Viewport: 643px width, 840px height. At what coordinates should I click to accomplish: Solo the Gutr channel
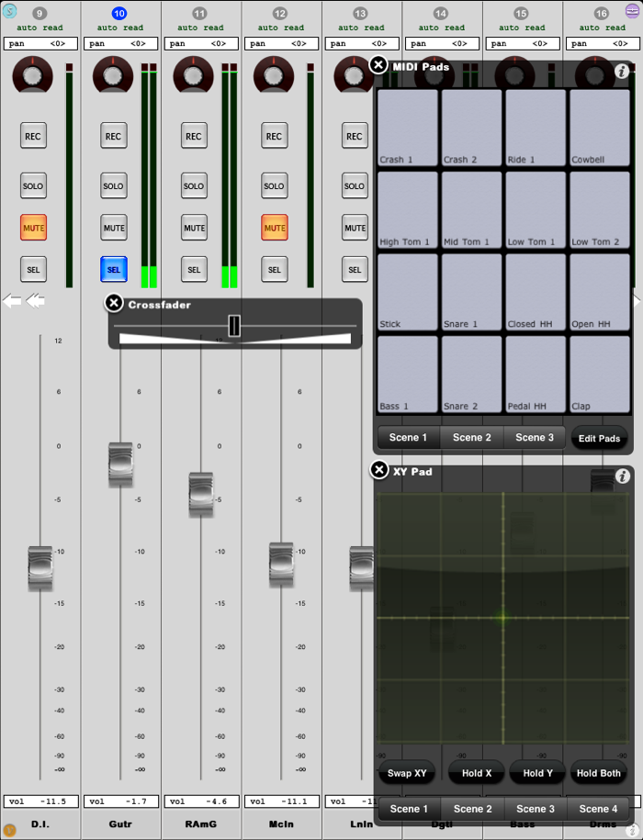click(114, 185)
